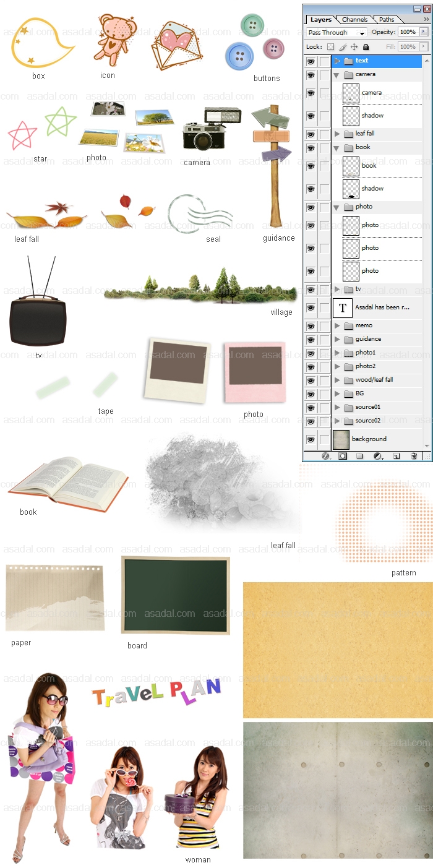Click the Lock position move icon
433x868 pixels.
coord(354,47)
